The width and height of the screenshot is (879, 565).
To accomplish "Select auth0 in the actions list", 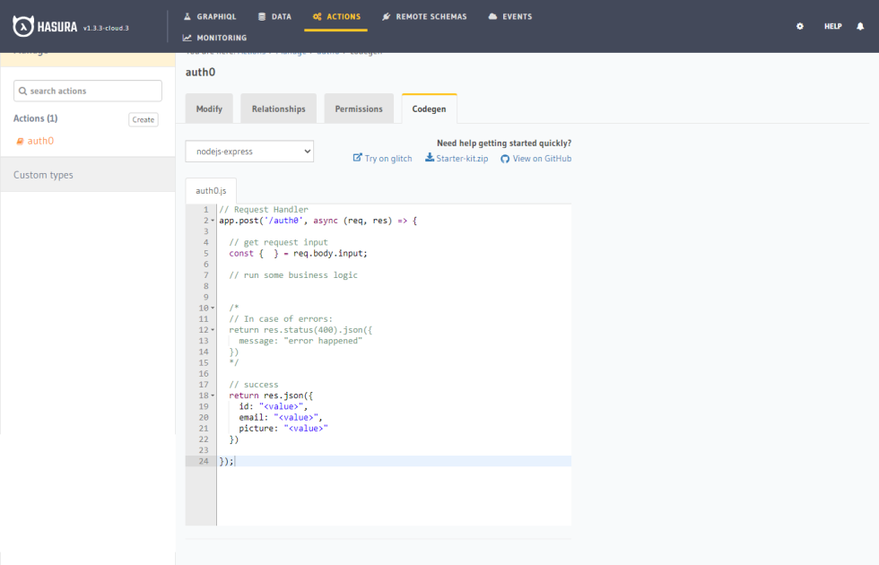I will pyautogui.click(x=40, y=141).
